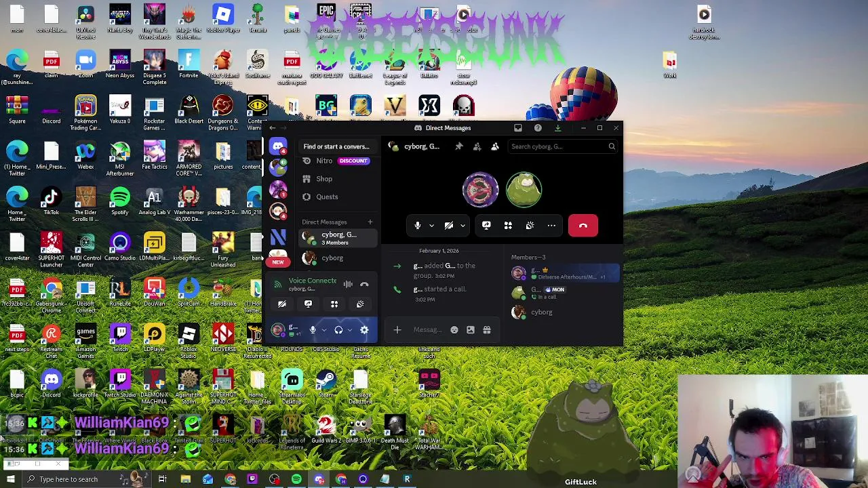This screenshot has width=868, height=488.
Task: Mute mic in Discord user panel
Action: 313,330
